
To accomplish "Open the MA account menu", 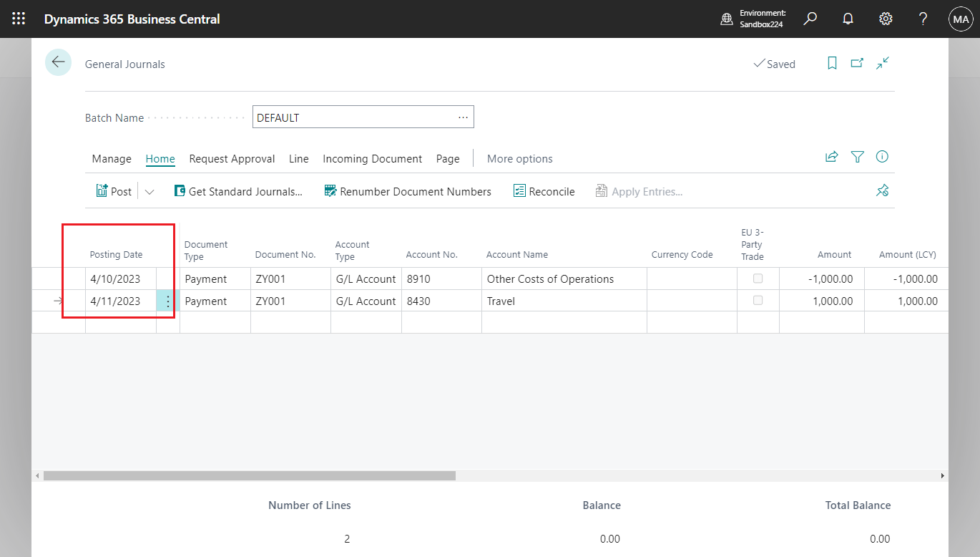I will (960, 19).
